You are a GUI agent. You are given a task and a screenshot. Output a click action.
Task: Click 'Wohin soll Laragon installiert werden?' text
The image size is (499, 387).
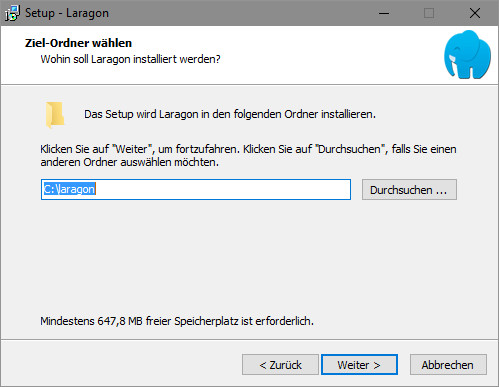[x=130, y=59]
